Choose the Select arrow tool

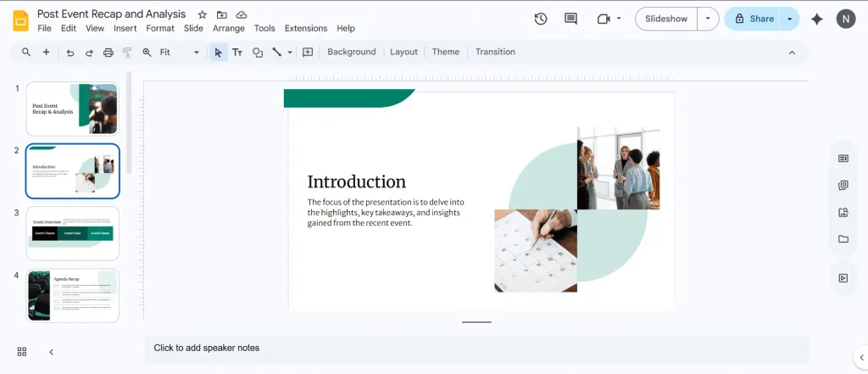(x=218, y=53)
